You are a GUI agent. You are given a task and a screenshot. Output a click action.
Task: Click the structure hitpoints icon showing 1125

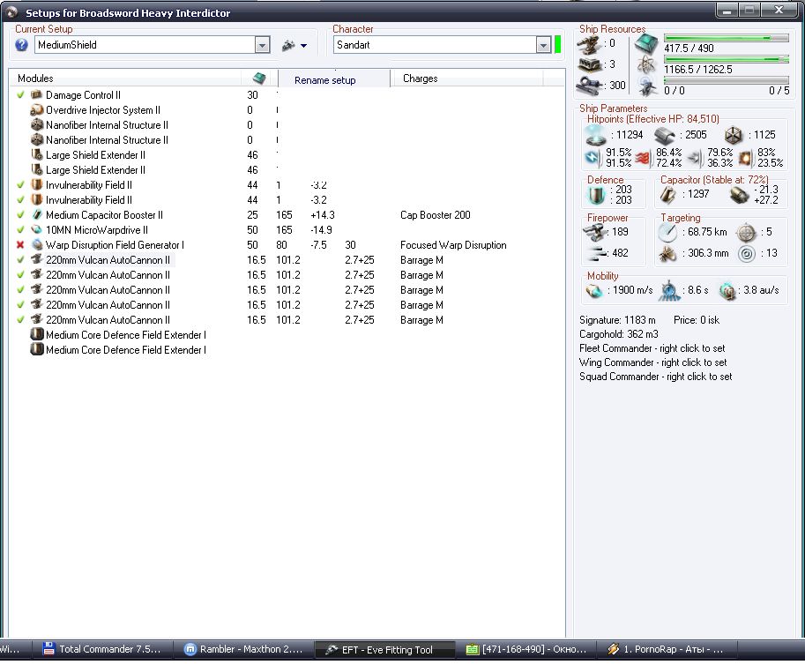click(x=733, y=136)
